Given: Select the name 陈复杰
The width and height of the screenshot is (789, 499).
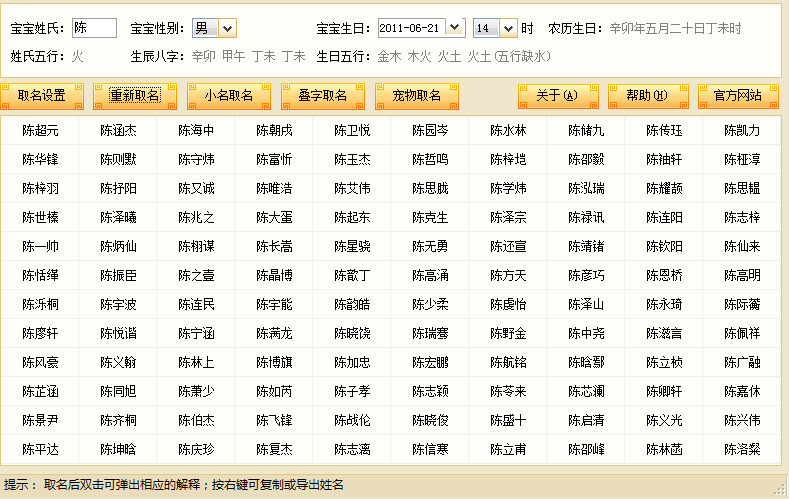Looking at the screenshot, I should pos(274,449).
